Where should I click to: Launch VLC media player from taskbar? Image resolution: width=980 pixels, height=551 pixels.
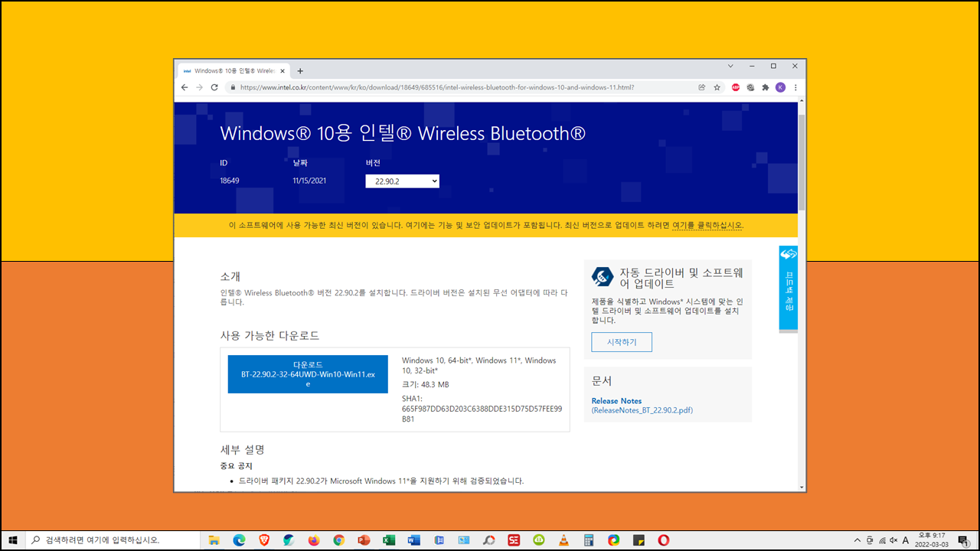(x=564, y=540)
